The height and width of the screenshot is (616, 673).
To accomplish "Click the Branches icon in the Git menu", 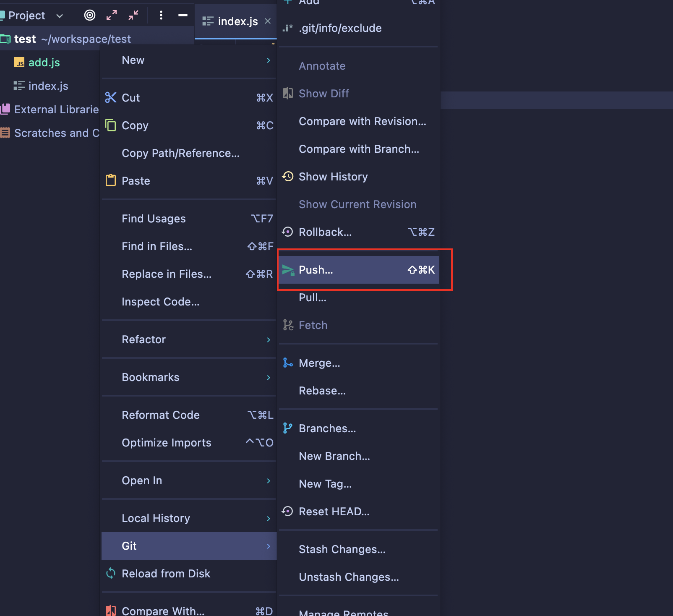I will tap(288, 428).
